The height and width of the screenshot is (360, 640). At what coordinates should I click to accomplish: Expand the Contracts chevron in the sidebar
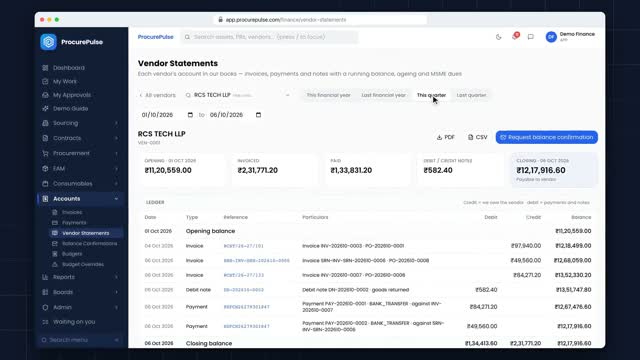point(116,138)
